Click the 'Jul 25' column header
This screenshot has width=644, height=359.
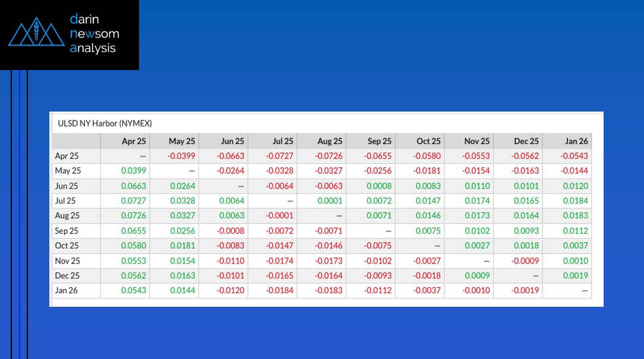tap(282, 141)
